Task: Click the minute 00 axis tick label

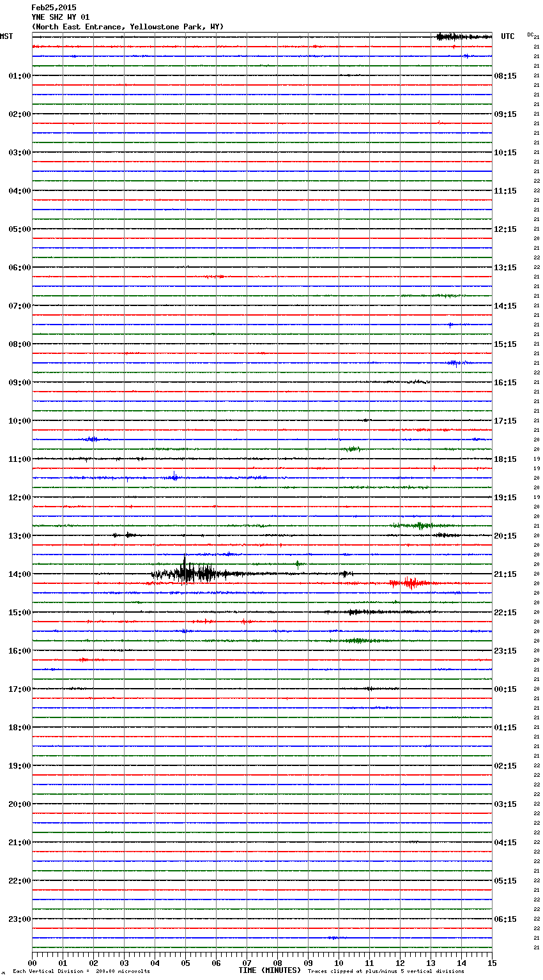Action: coord(32,963)
